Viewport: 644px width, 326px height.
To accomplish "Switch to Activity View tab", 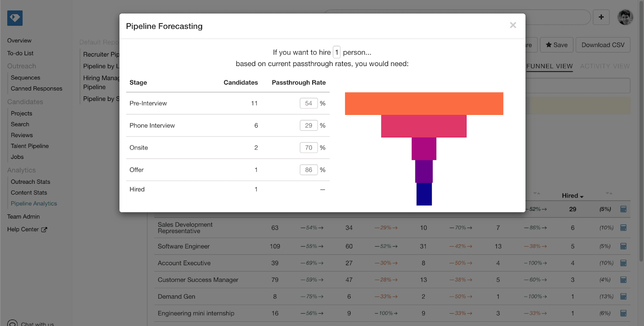I will pos(605,66).
